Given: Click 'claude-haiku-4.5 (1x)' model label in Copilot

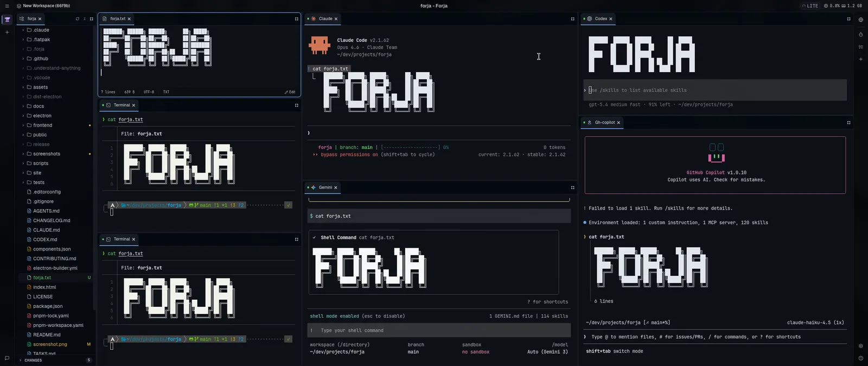Looking at the screenshot, I should (815, 323).
